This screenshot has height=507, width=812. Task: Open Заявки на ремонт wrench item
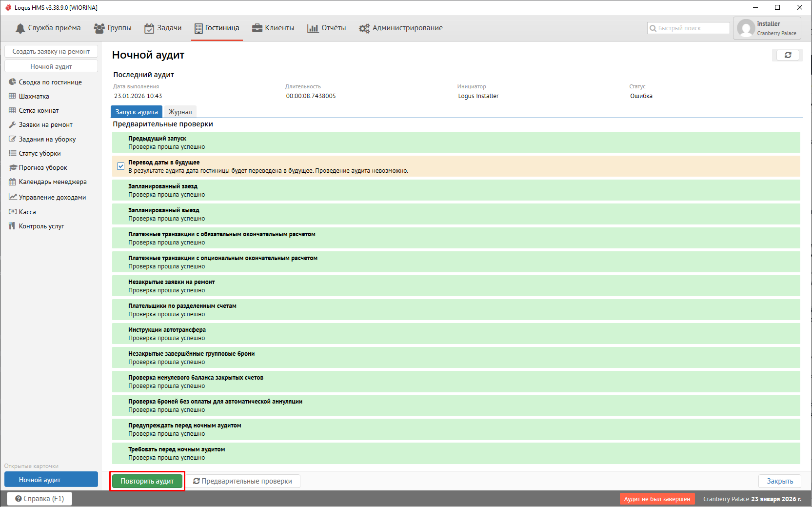coord(45,124)
